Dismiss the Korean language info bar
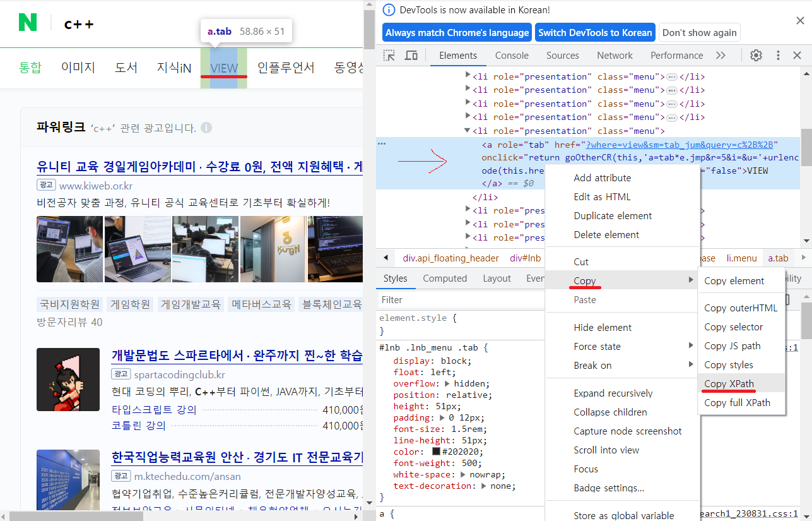812x521 pixels. tap(800, 21)
